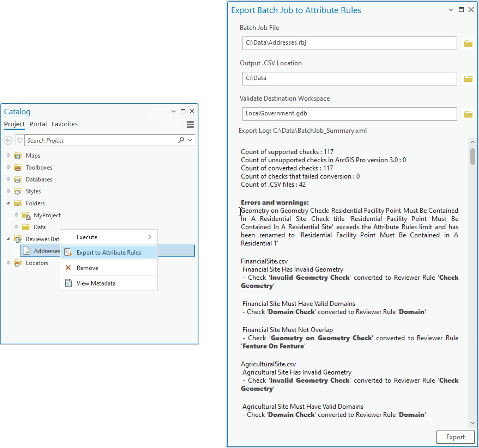Switch to the Favorites tab
Screen dimensions: 479x448
coord(64,124)
